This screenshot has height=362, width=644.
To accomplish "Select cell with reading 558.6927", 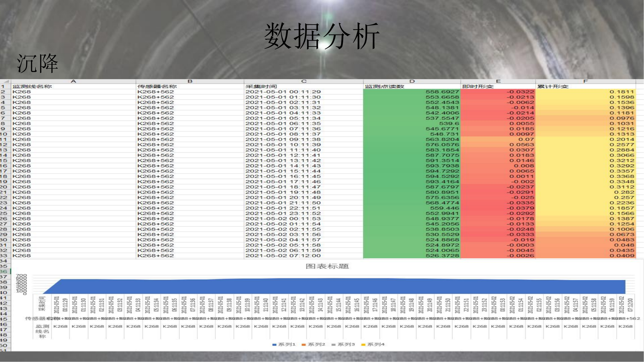I will point(412,92).
